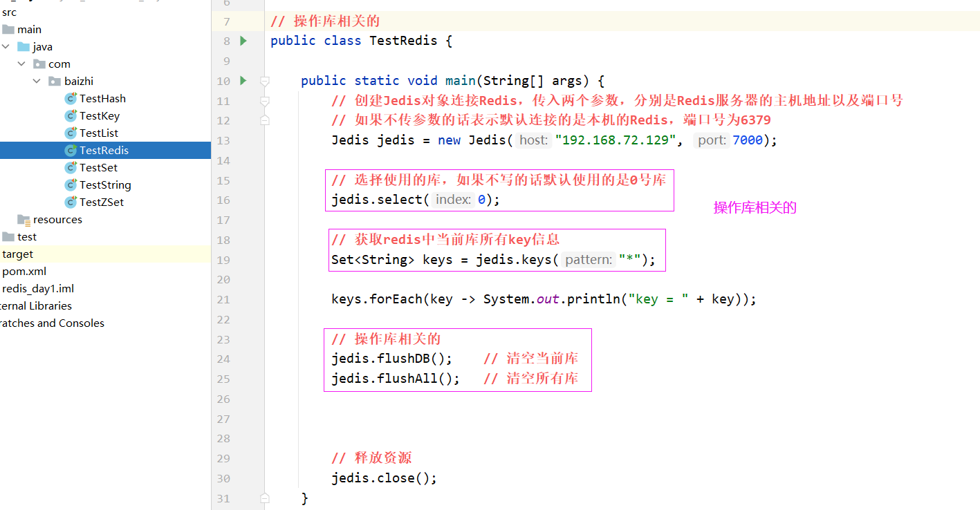Select the highlighted TestRedis file
The width and height of the screenshot is (980, 510).
(105, 150)
